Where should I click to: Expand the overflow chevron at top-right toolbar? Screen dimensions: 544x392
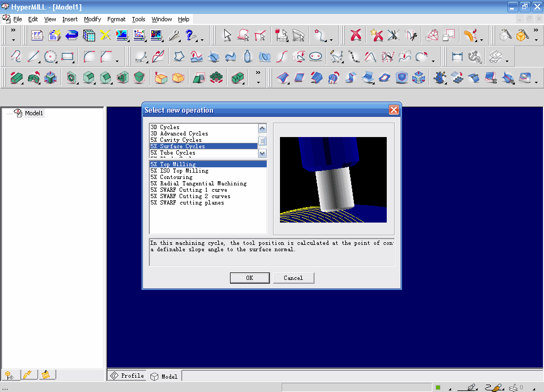point(536,30)
